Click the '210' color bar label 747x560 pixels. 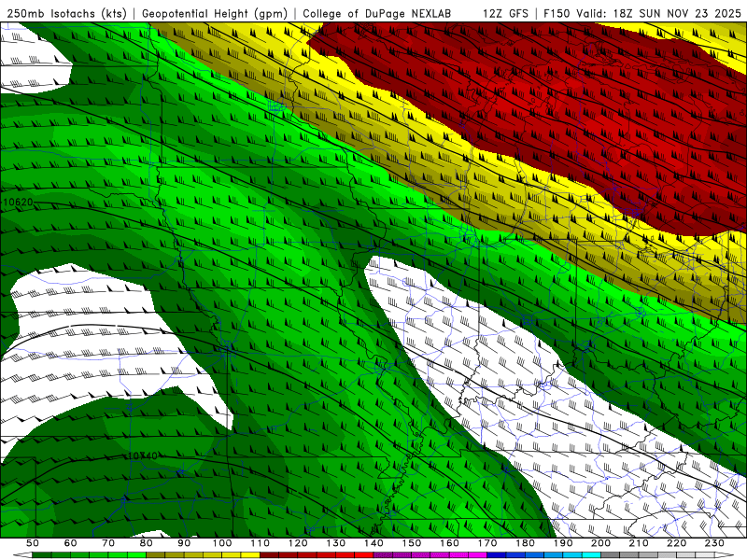click(x=639, y=543)
